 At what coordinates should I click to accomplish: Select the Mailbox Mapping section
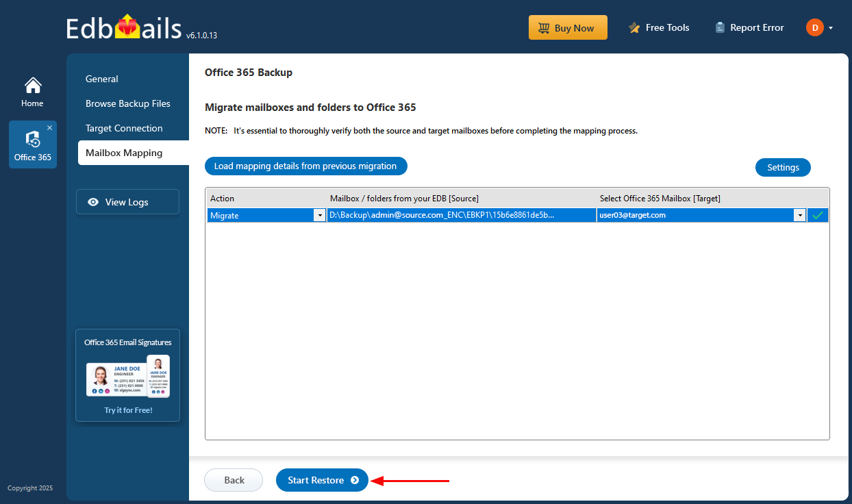pyautogui.click(x=134, y=153)
